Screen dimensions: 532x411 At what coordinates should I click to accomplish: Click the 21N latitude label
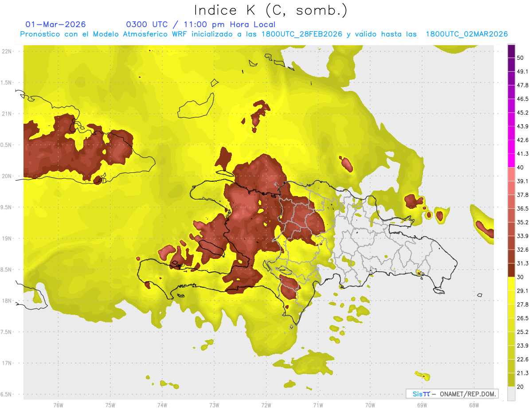point(7,114)
